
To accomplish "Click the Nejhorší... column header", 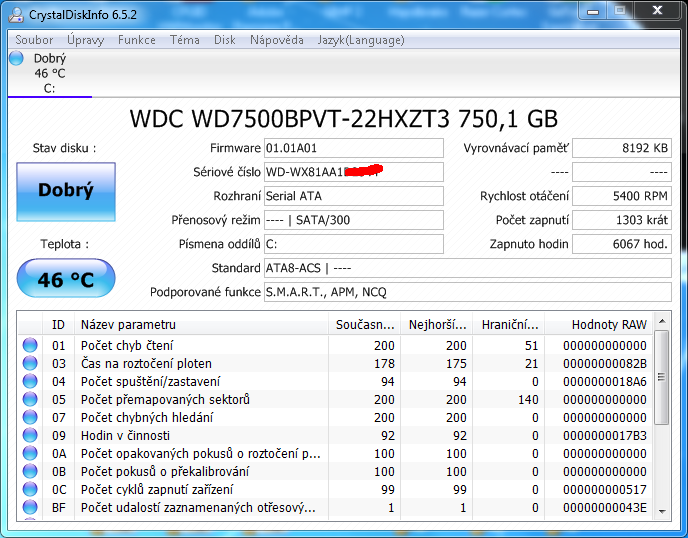I will [x=437, y=324].
